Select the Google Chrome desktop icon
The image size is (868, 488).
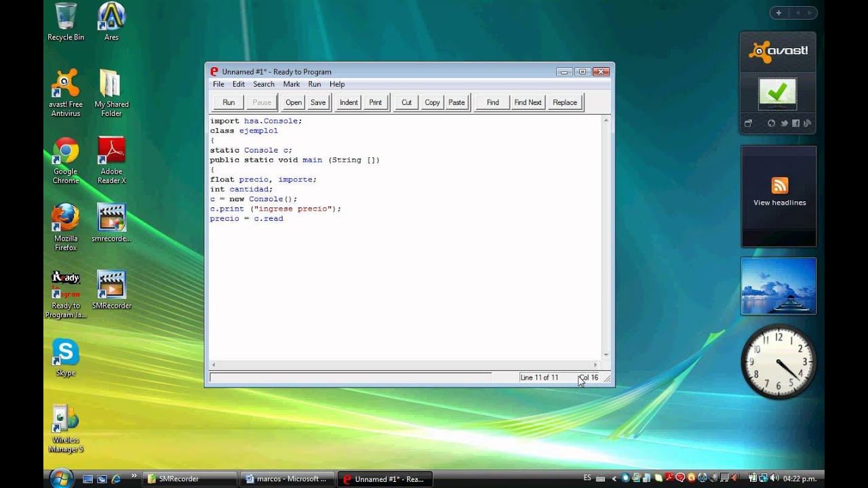point(66,160)
